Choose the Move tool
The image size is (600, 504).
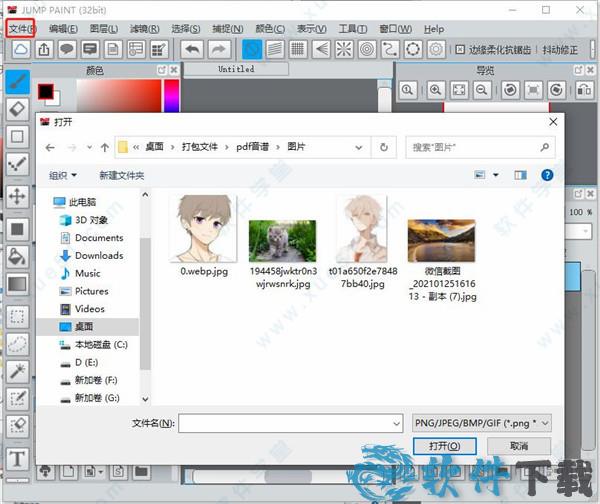tap(17, 196)
